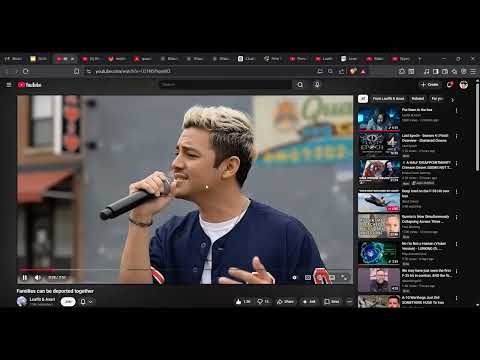Open YouTube notifications bell in header
This screenshot has height=360, width=480.
coord(450,85)
